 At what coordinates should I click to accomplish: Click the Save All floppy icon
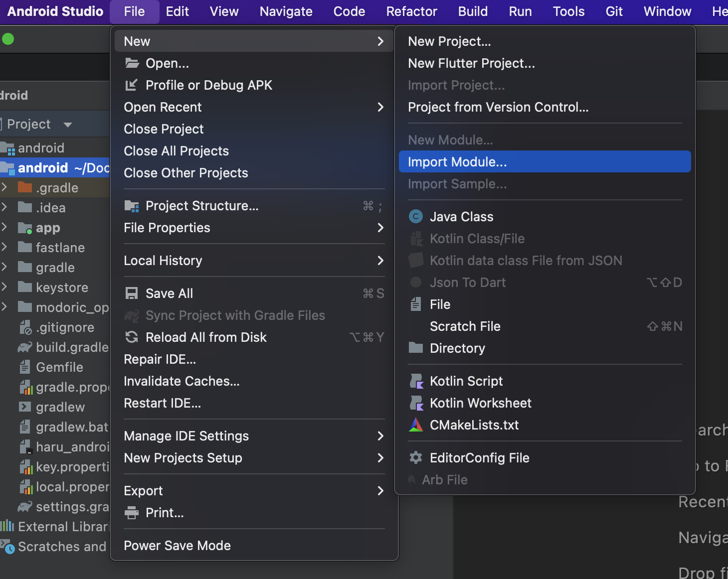(132, 293)
